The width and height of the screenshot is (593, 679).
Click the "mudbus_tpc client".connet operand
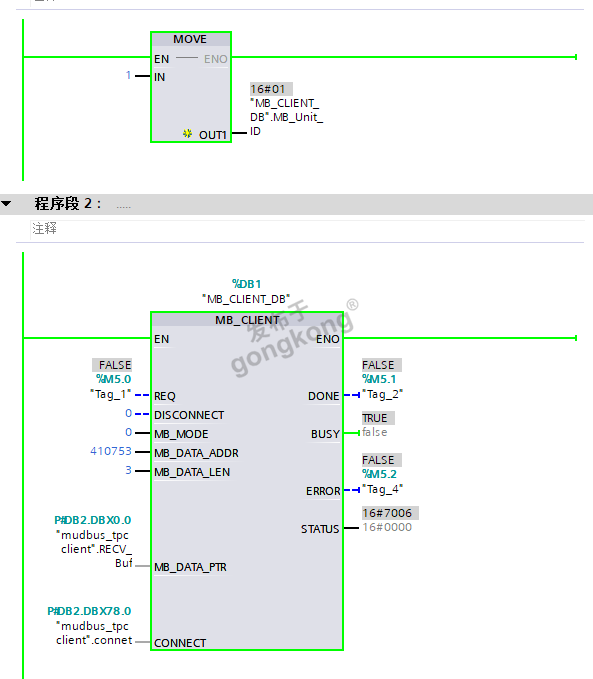[94, 633]
